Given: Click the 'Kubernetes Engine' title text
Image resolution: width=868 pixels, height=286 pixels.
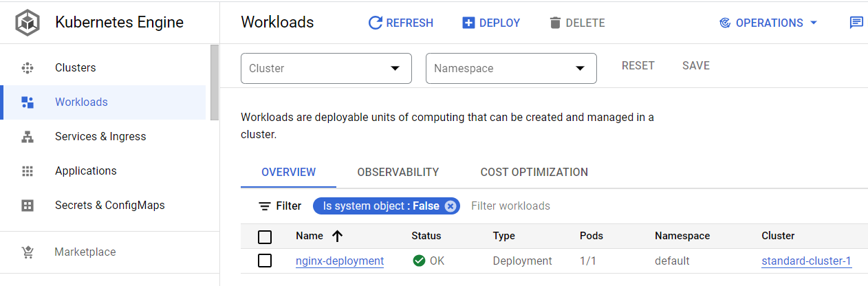Looking at the screenshot, I should tap(119, 23).
